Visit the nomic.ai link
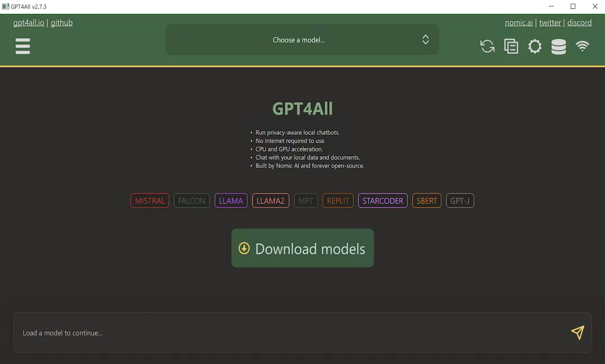Screen dimensions: 605x364 coord(518,23)
